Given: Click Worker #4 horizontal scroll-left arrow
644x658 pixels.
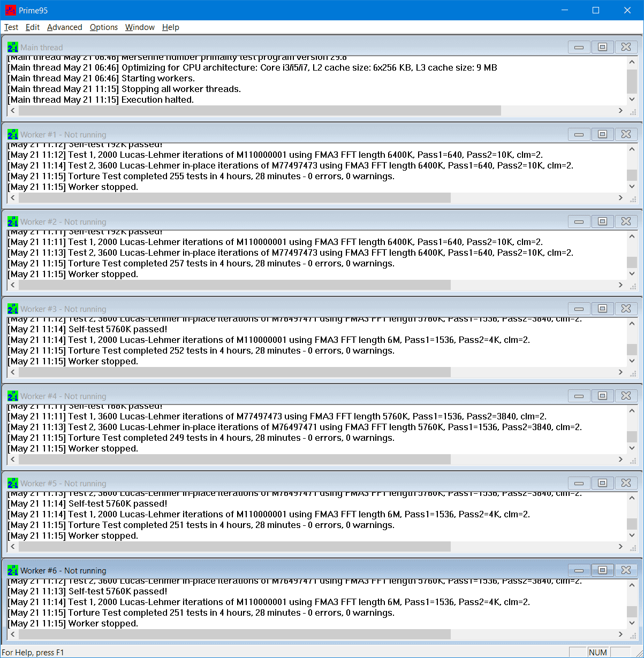Looking at the screenshot, I should point(13,460).
